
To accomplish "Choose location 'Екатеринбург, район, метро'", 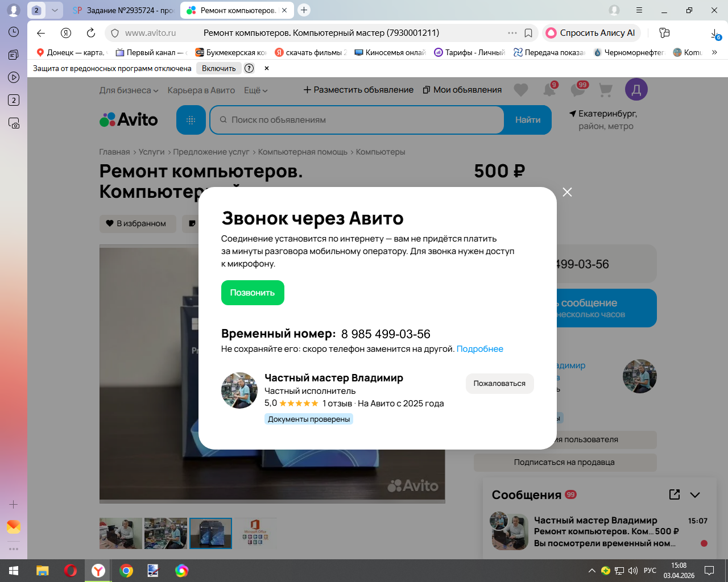I will coord(603,120).
